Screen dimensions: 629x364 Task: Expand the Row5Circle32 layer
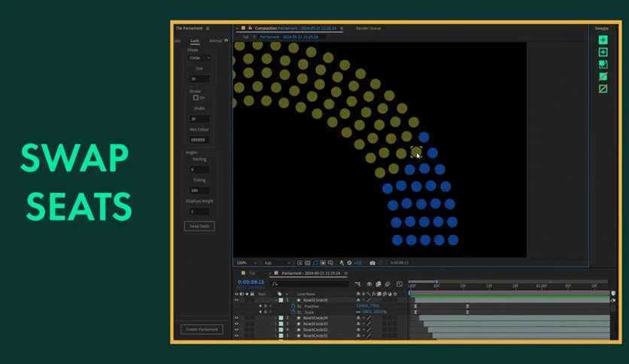click(276, 330)
